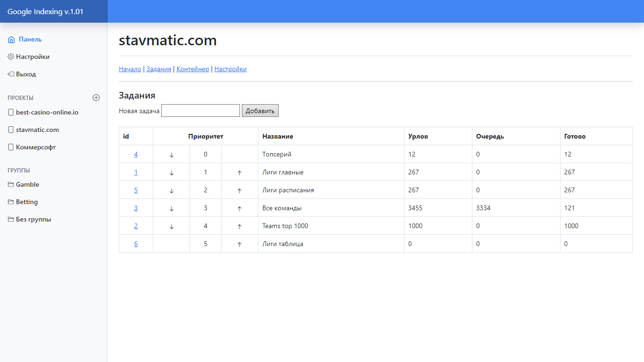The height and width of the screenshot is (362, 644).
Task: Click the home icon beside Панель
Action: click(11, 40)
